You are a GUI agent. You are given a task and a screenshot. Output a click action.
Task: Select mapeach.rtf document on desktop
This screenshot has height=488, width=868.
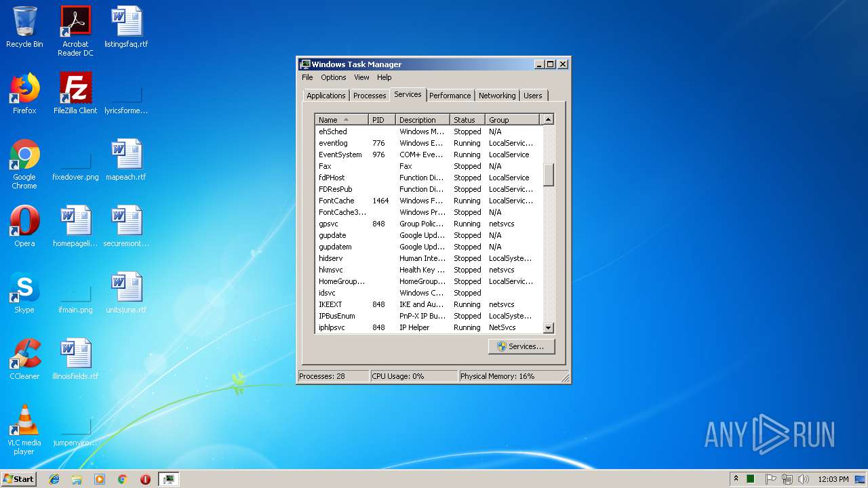pyautogui.click(x=126, y=161)
